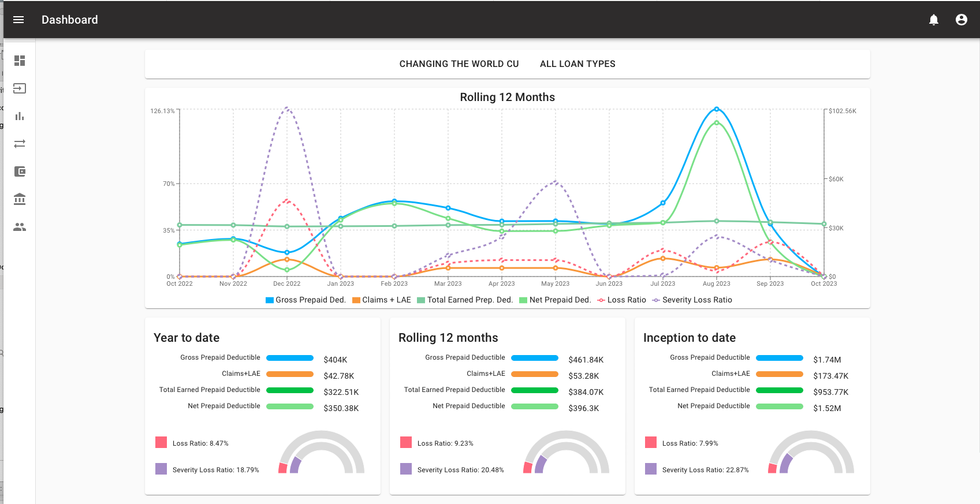Toggle Claims + LAE legend series

click(x=382, y=300)
